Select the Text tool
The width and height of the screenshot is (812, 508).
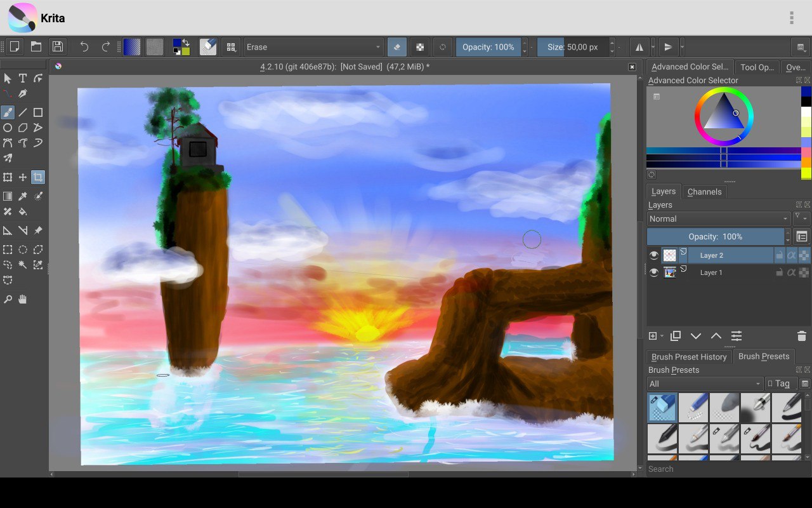pyautogui.click(x=23, y=78)
